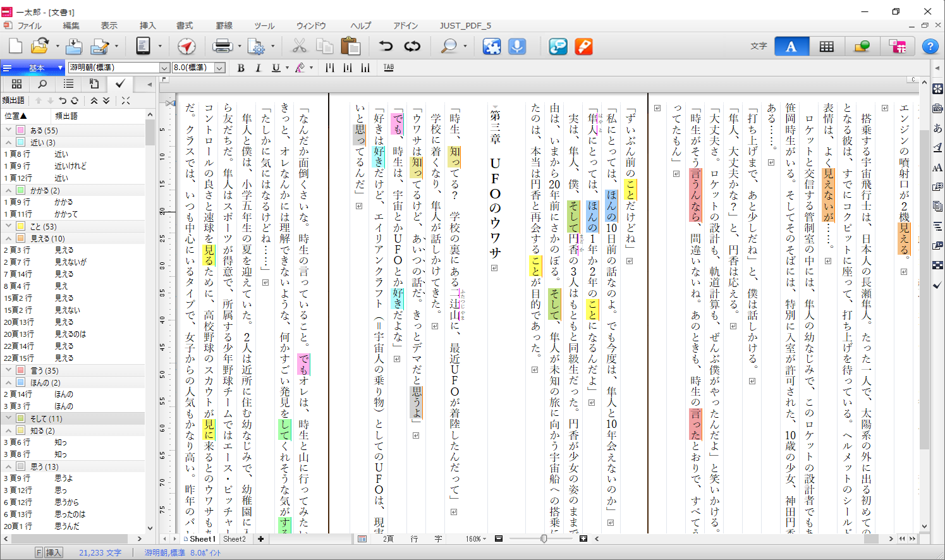Expand the ある (55) group in frequent words
The image size is (945, 560).
point(9,130)
